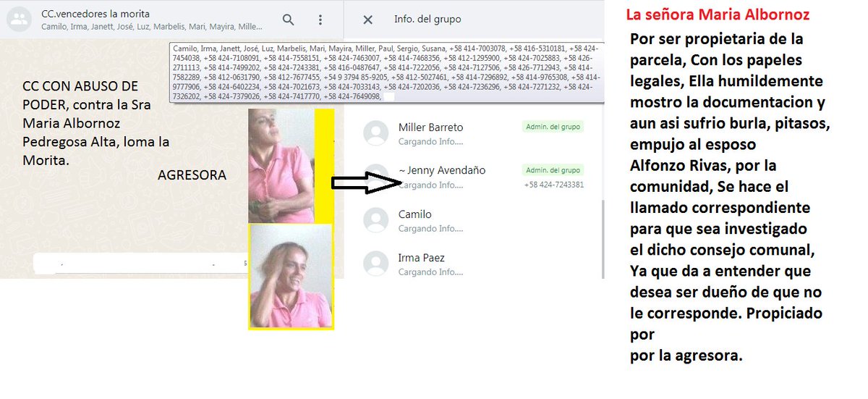Click the participants tooltip list of phone numbers
The height and width of the screenshot is (399, 868).
click(387, 72)
